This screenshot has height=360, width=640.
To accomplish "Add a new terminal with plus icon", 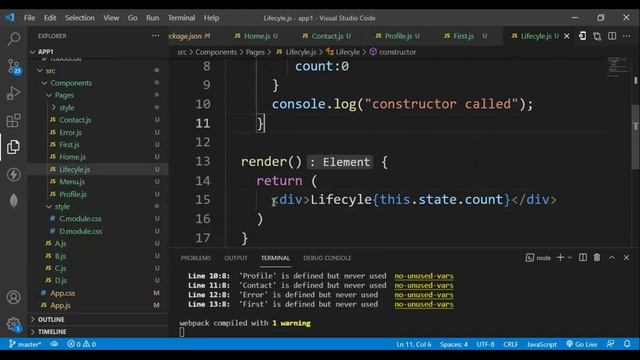I will point(560,258).
